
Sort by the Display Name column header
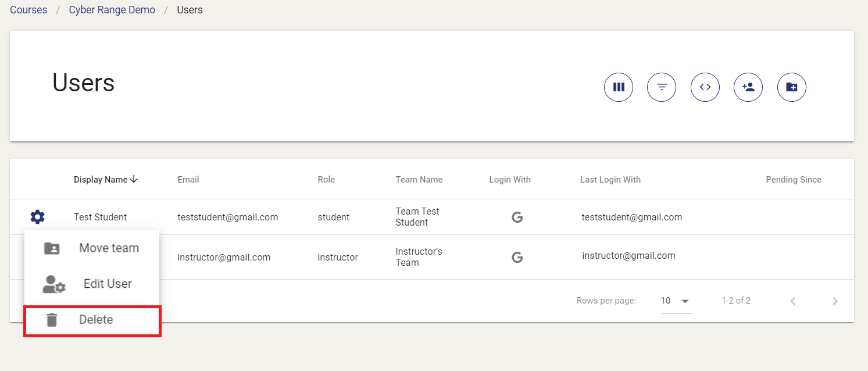pyautogui.click(x=101, y=180)
